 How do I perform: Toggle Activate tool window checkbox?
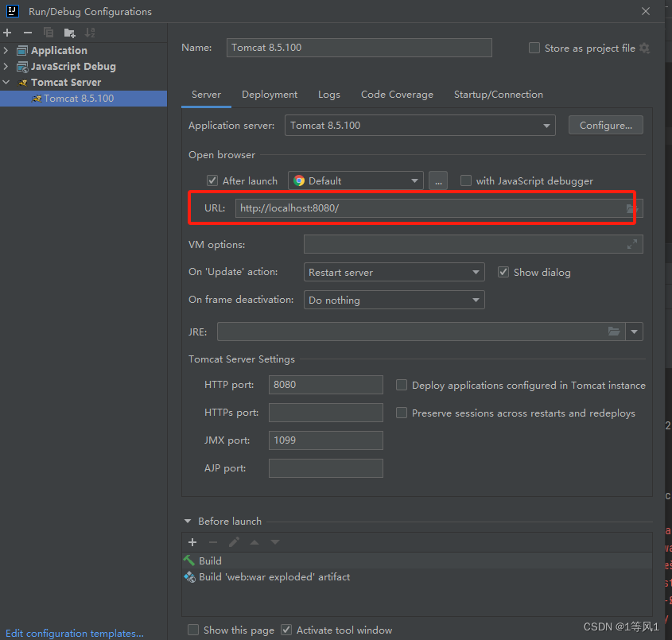(286, 630)
